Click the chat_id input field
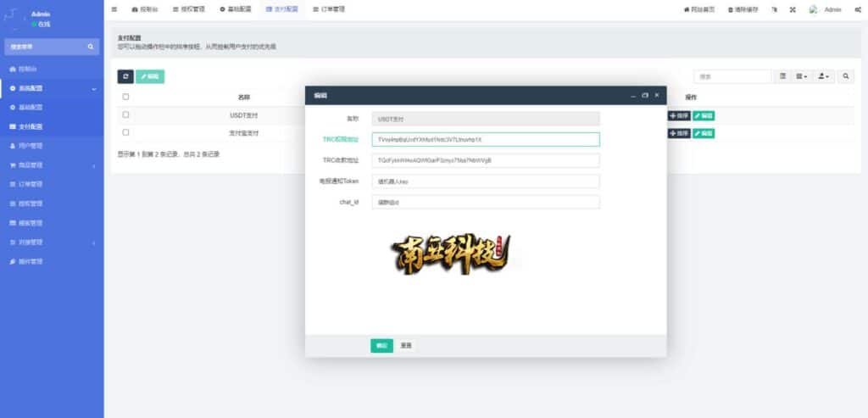The height and width of the screenshot is (418, 868). pos(486,202)
